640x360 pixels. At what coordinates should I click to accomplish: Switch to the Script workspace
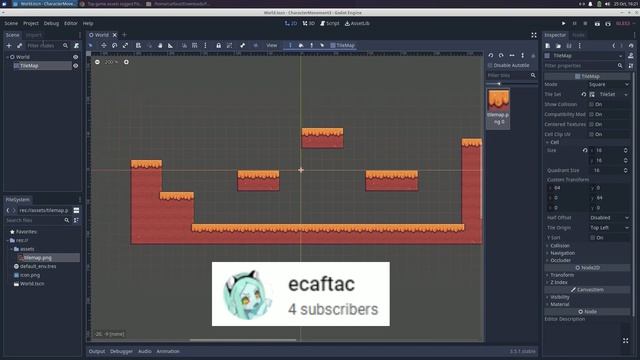click(329, 24)
